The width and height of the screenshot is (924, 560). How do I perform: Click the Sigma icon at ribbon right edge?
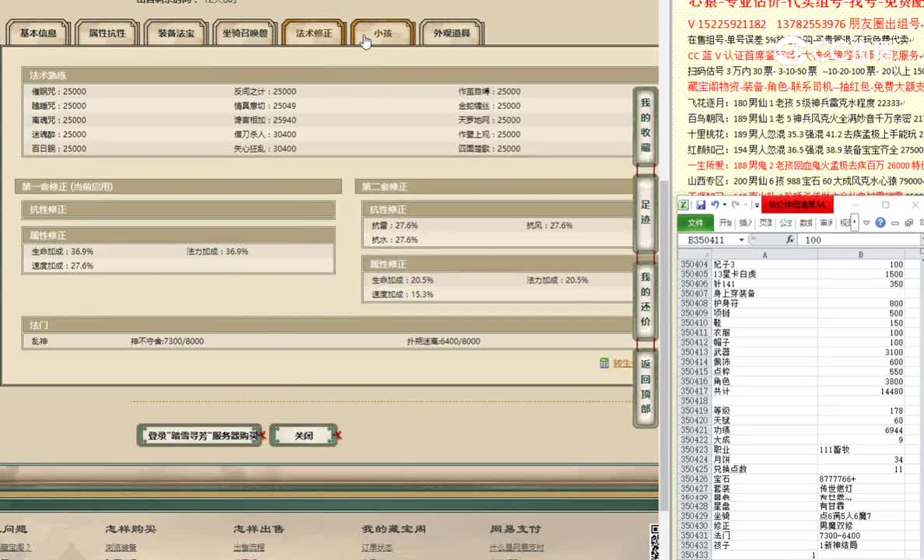(922, 223)
